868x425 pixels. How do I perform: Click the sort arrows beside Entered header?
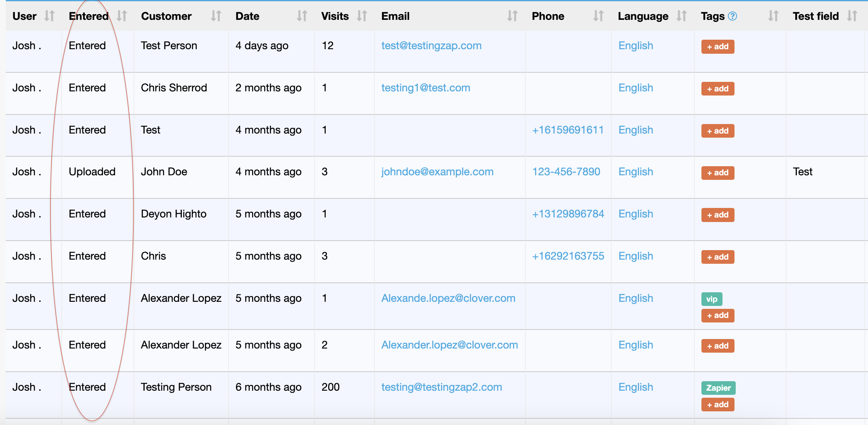point(122,16)
